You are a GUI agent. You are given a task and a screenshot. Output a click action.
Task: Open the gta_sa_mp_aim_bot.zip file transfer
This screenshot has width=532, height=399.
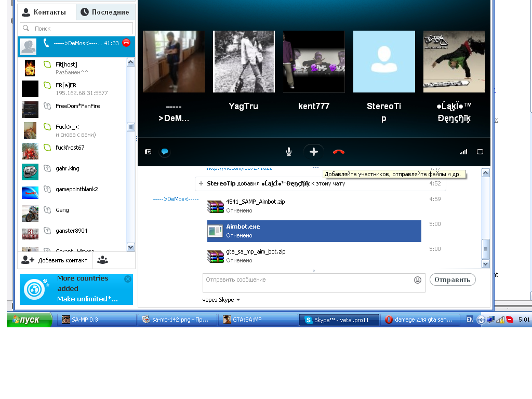tap(314, 256)
